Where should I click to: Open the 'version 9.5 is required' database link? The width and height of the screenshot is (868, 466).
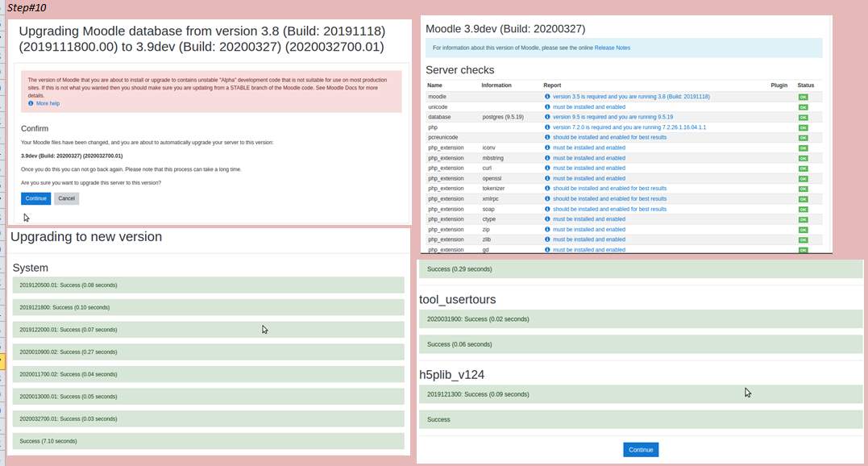[x=613, y=117]
